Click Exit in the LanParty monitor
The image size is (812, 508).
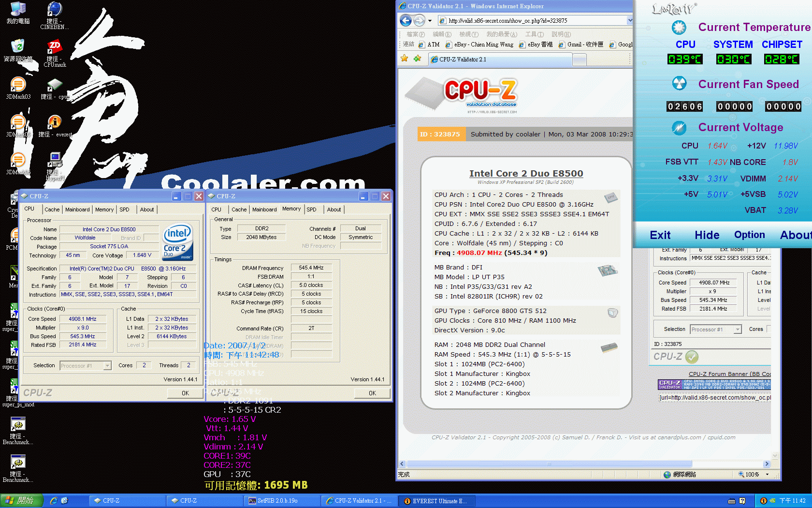tap(660, 235)
